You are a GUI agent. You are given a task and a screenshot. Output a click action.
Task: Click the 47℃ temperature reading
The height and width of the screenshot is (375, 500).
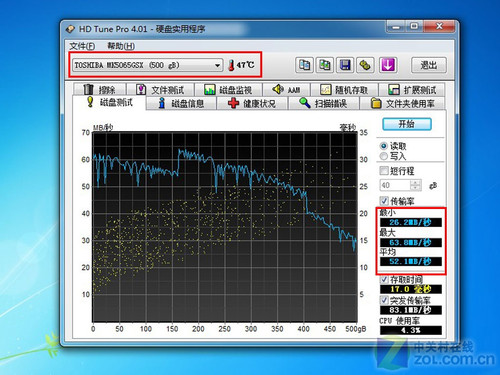(246, 65)
